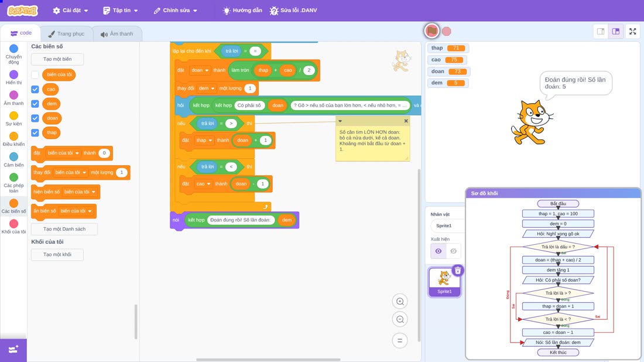This screenshot has width=644, height=362.
Task: Stop the project with red stop button
Action: [447, 31]
